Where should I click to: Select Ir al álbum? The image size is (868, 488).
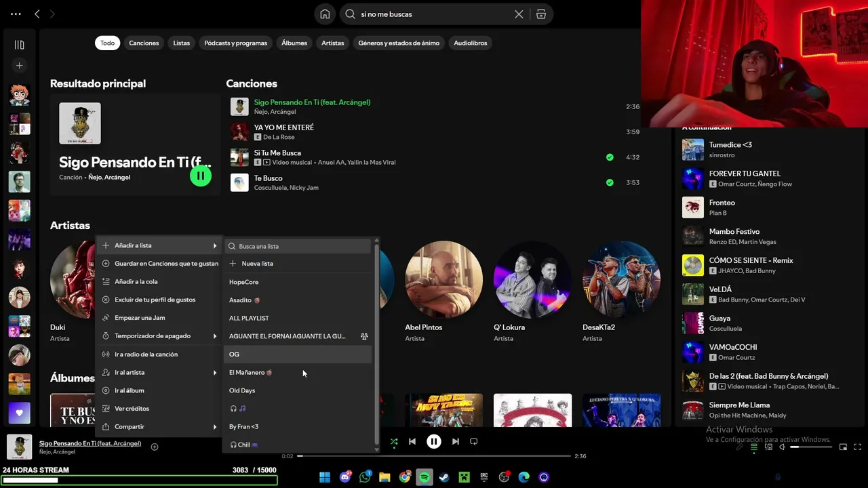159,390
